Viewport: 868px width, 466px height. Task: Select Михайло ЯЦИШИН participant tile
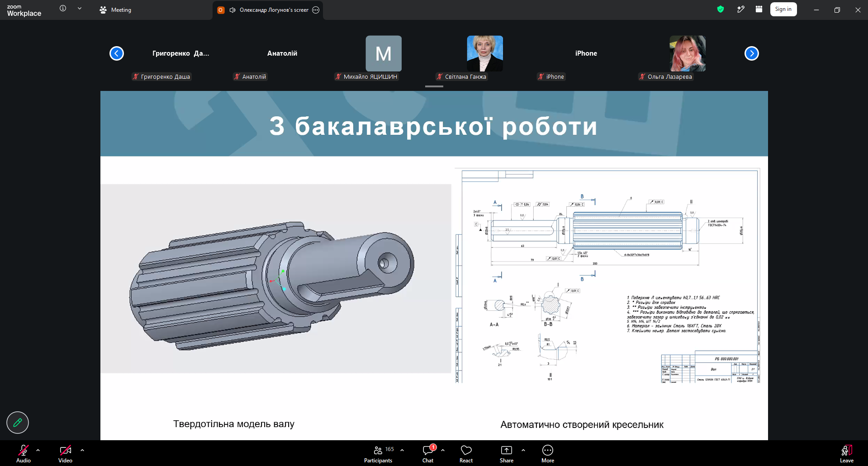384,53
